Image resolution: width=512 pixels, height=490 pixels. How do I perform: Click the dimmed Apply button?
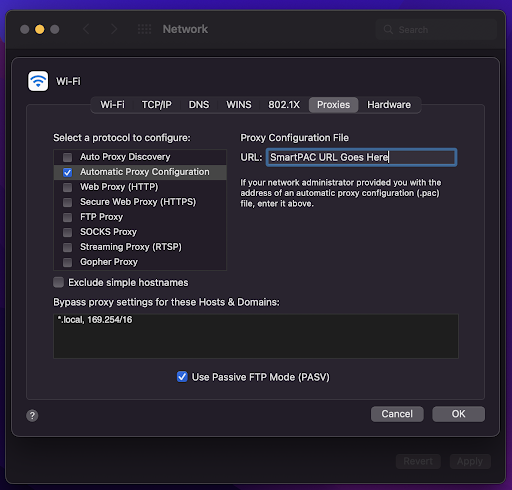[x=470, y=461]
